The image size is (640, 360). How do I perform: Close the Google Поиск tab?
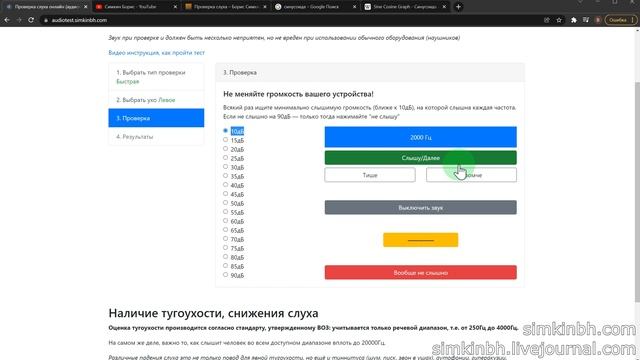(x=354, y=7)
